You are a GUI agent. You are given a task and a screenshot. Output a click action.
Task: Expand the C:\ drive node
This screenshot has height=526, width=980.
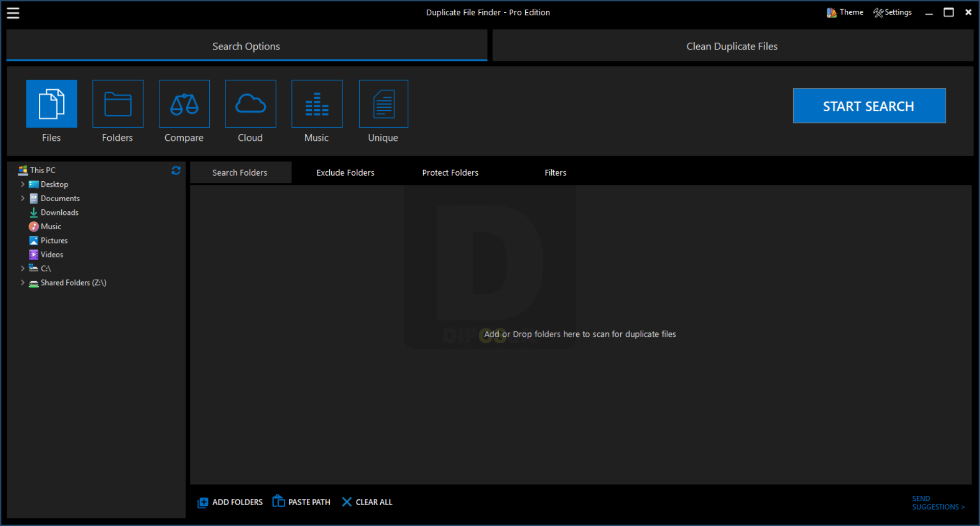(x=22, y=268)
